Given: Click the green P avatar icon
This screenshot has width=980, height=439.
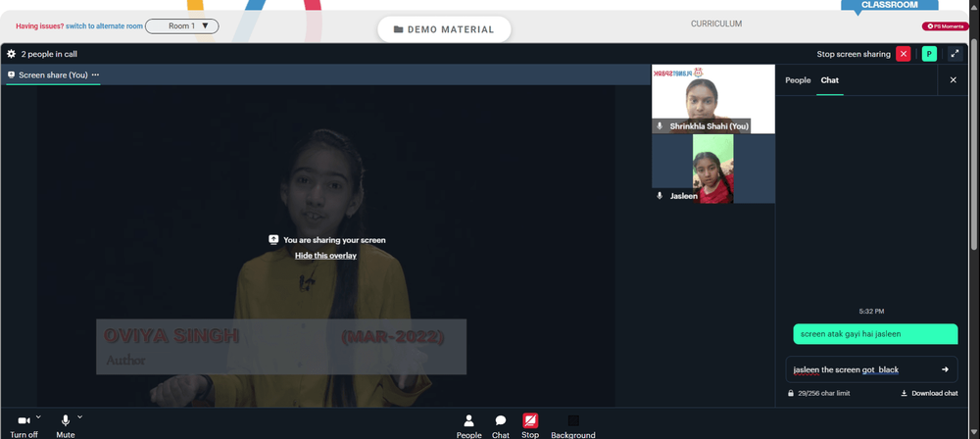Looking at the screenshot, I should point(929,54).
